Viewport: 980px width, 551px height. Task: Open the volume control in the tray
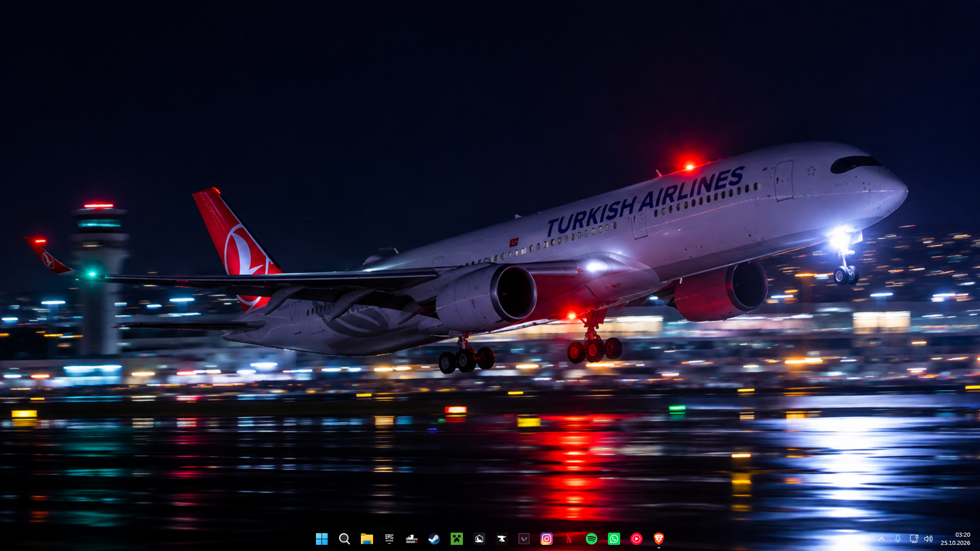[x=928, y=539]
